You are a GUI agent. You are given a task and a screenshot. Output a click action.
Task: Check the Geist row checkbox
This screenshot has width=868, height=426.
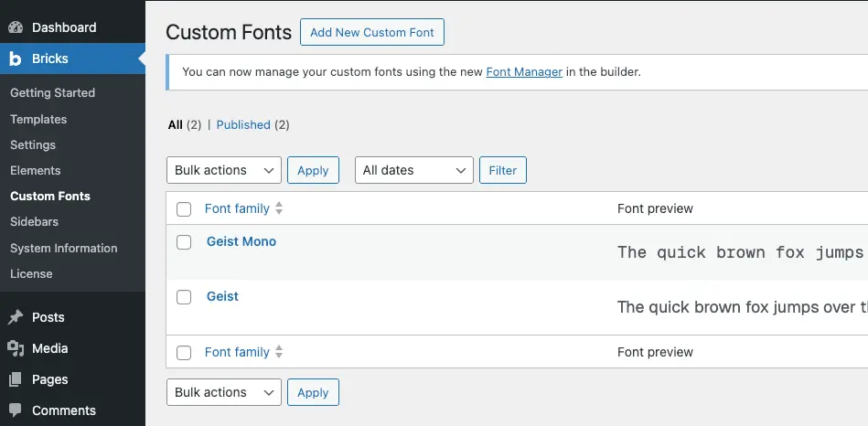pos(184,297)
